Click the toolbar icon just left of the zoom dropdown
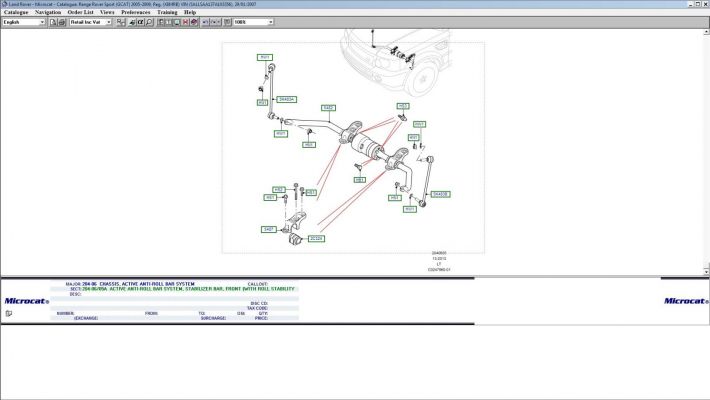 227,22
